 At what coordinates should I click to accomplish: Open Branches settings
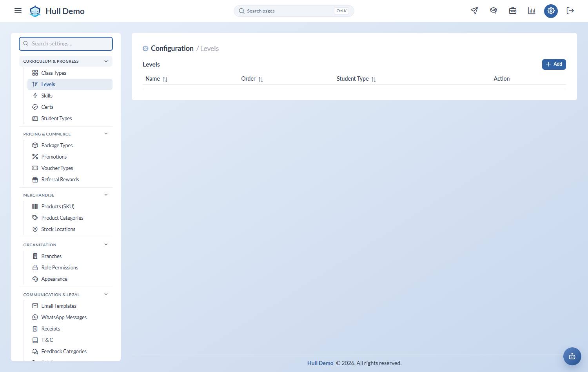tap(70, 256)
